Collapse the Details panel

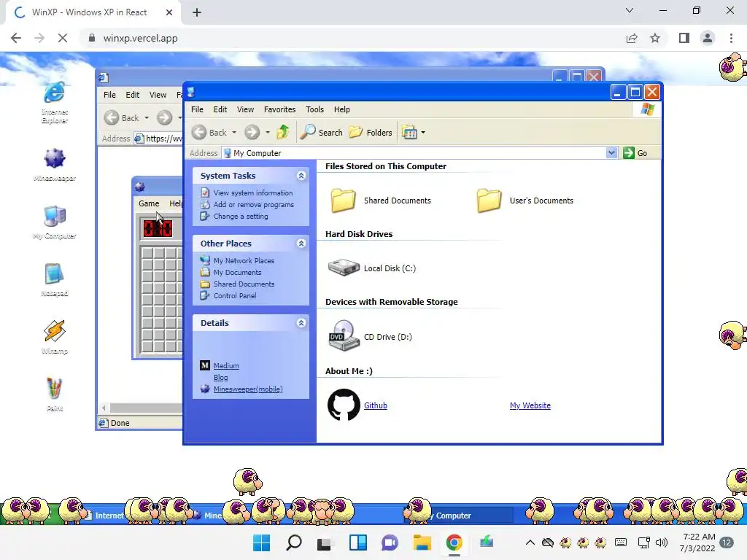[x=301, y=323]
